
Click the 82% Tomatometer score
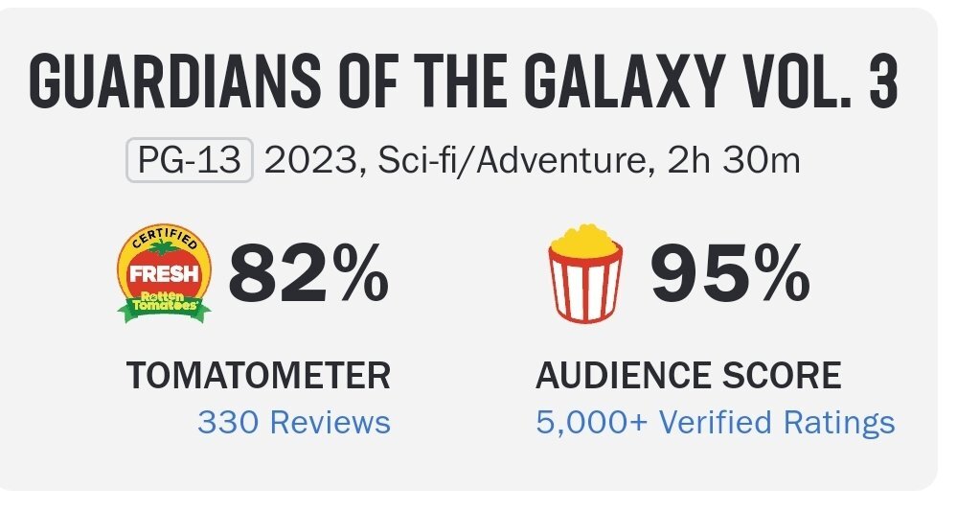pos(308,273)
